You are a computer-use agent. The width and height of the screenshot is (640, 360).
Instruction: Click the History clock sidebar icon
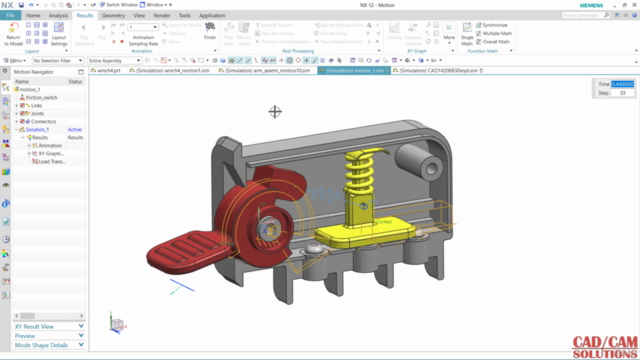click(x=6, y=239)
